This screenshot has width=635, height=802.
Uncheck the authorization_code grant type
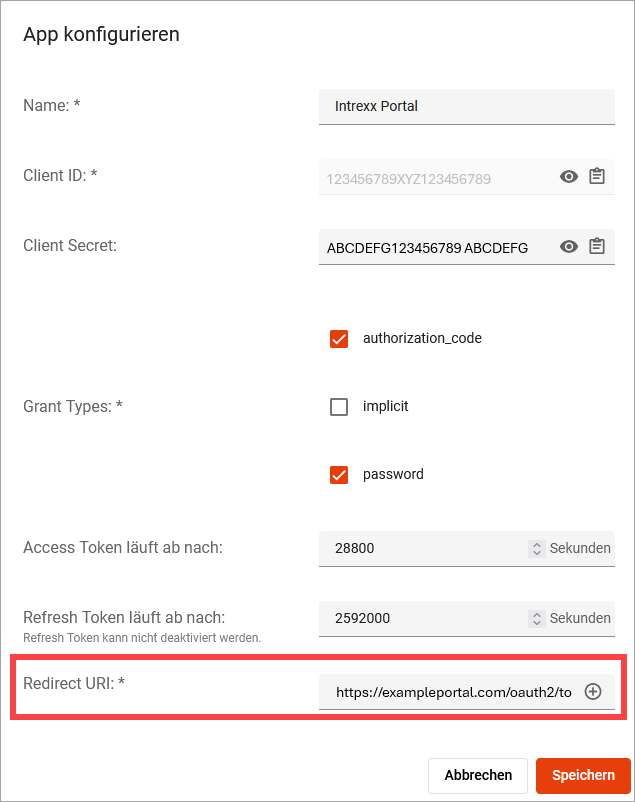coord(339,339)
